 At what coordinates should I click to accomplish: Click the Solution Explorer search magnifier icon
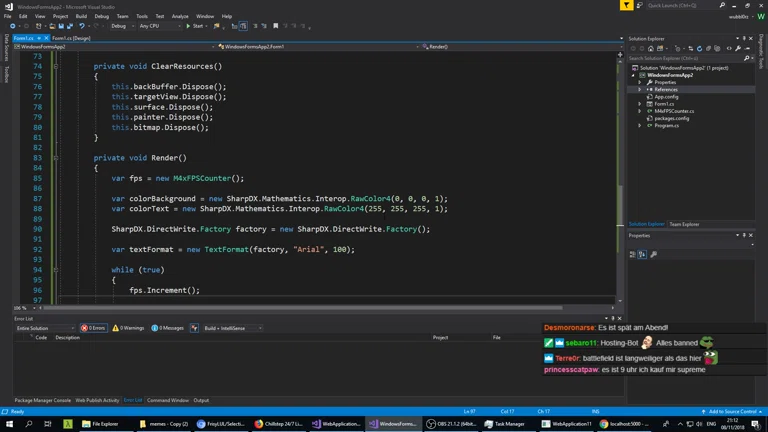(746, 58)
